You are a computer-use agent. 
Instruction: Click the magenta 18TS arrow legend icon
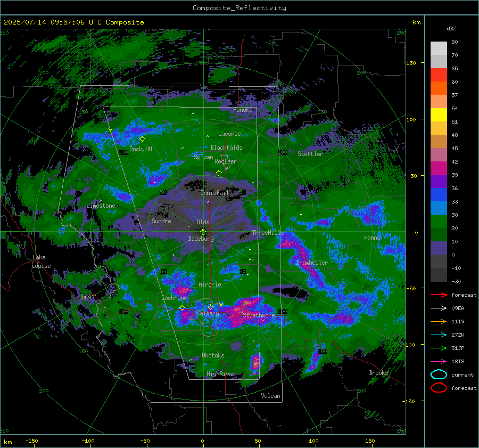[439, 362]
